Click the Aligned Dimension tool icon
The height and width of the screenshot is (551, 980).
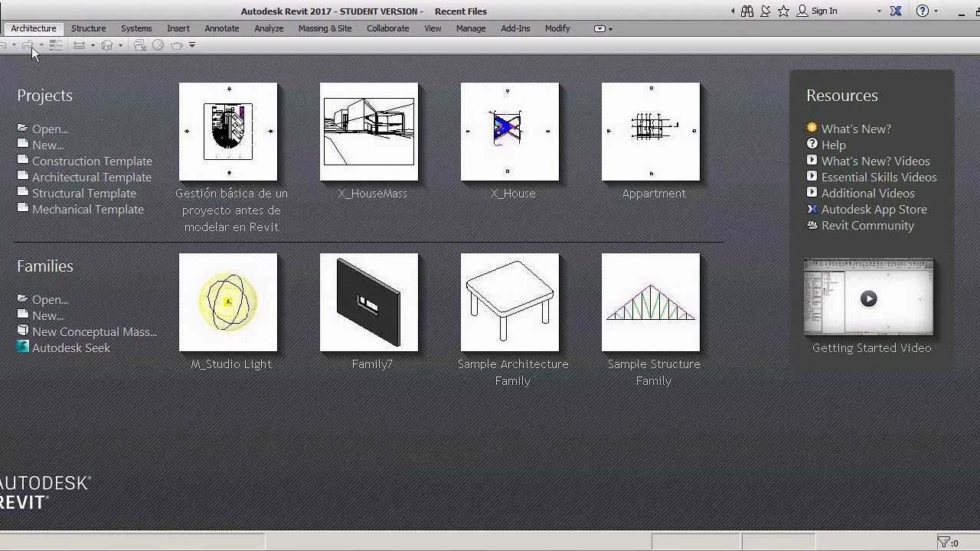(79, 45)
